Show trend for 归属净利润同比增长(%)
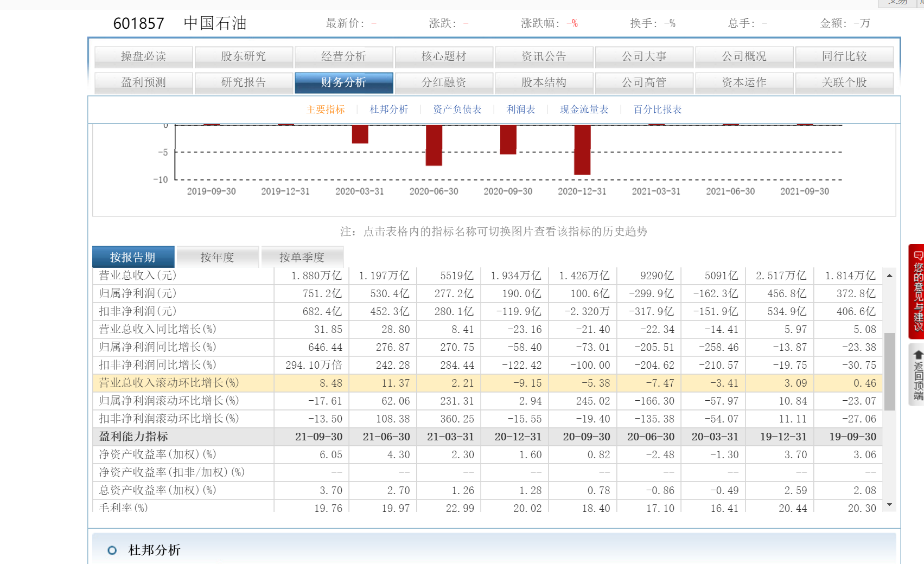 157,347
